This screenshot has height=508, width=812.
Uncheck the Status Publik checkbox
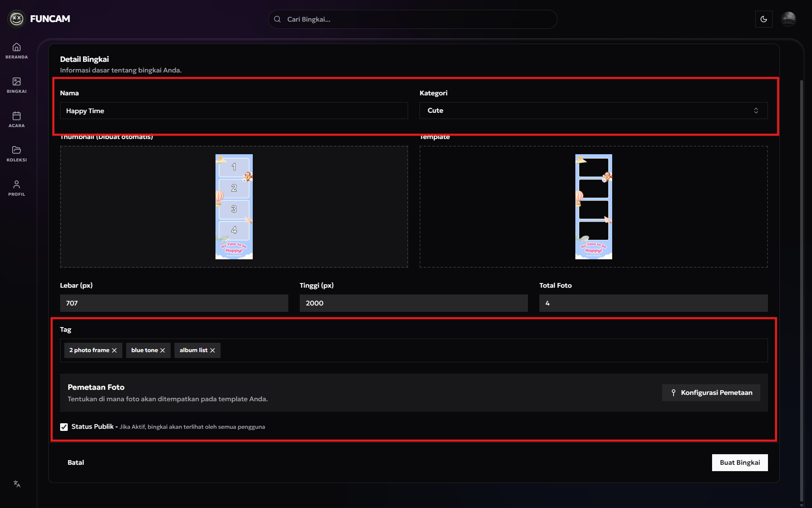coord(64,427)
